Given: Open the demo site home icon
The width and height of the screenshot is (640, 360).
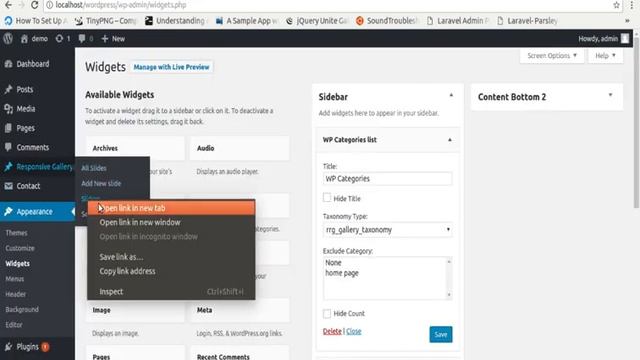Looking at the screenshot, I should [24, 39].
